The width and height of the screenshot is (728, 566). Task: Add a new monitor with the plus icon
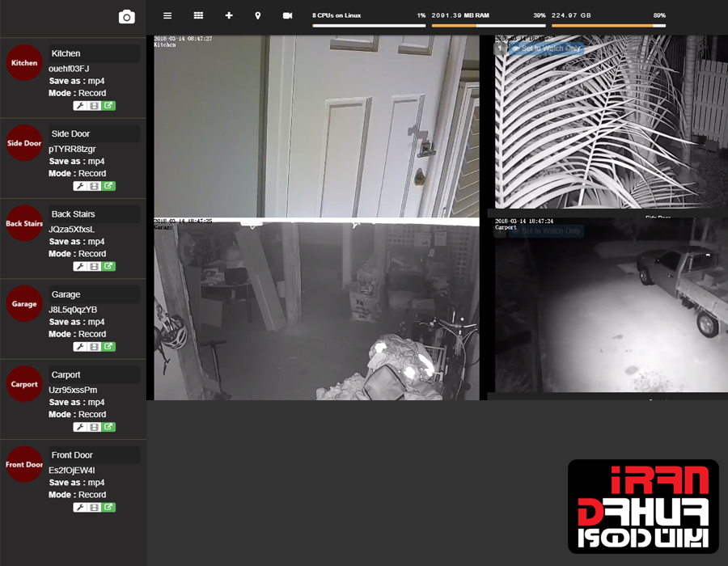[229, 15]
